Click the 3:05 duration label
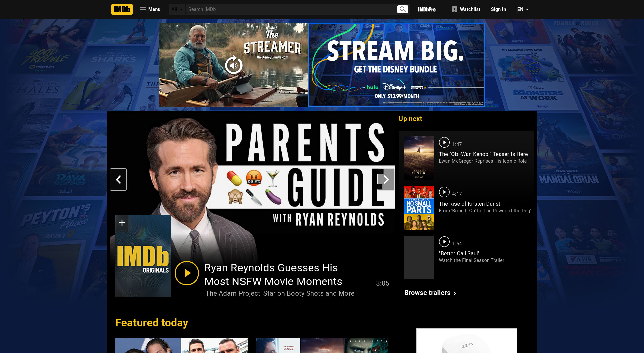644x353 pixels. (382, 283)
